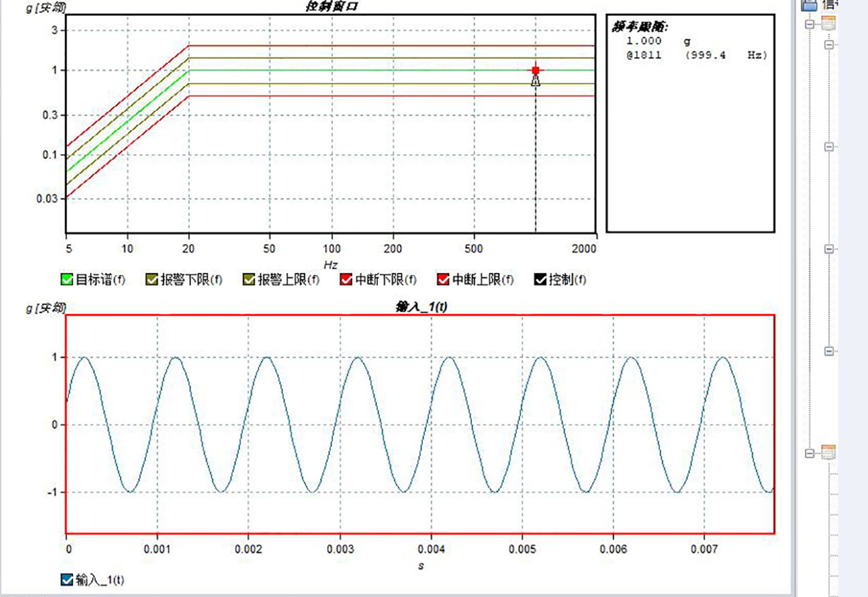The width and height of the screenshot is (868, 597).
Task: Click the red control marker on spectrum
Action: 536,71
